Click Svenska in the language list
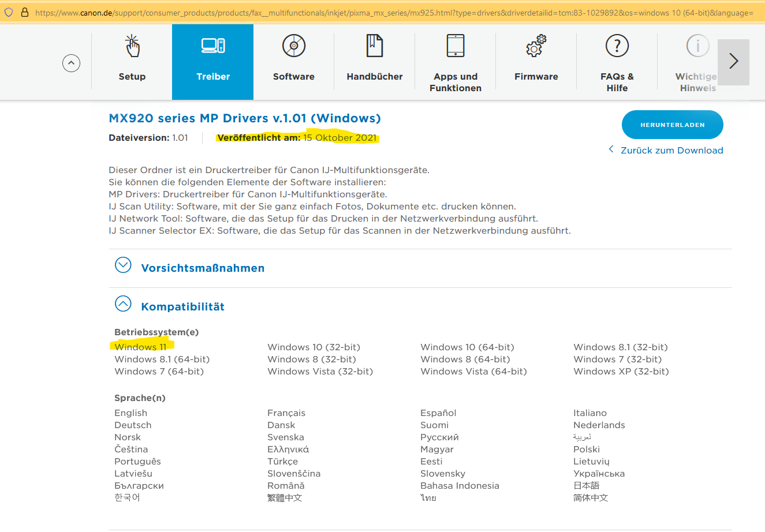This screenshot has width=765, height=532. pos(286,437)
